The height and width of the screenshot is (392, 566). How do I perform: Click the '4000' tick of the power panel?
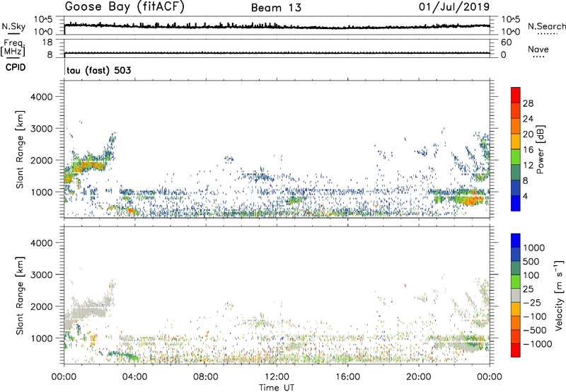tap(41, 97)
